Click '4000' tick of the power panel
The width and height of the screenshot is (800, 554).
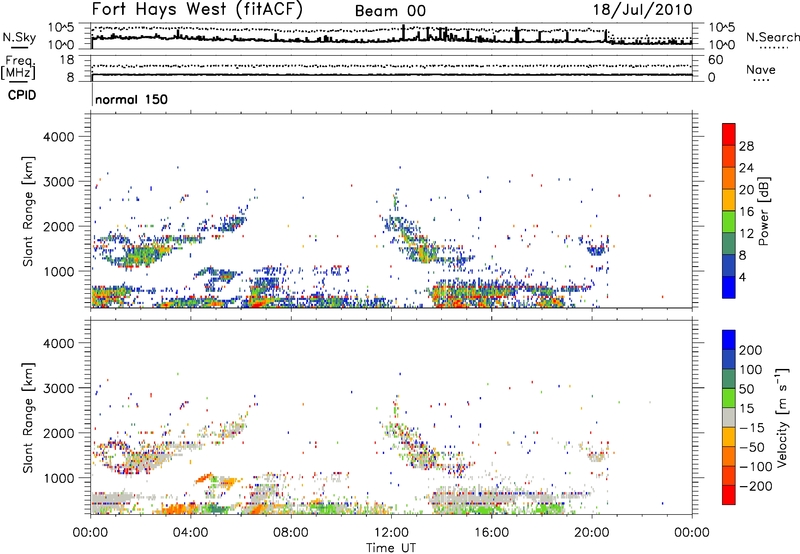pyautogui.click(x=59, y=137)
